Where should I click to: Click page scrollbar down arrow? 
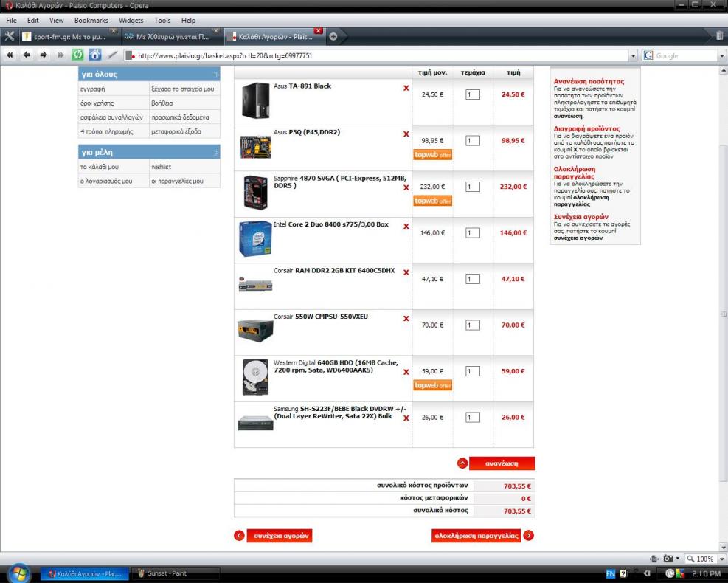(723, 547)
